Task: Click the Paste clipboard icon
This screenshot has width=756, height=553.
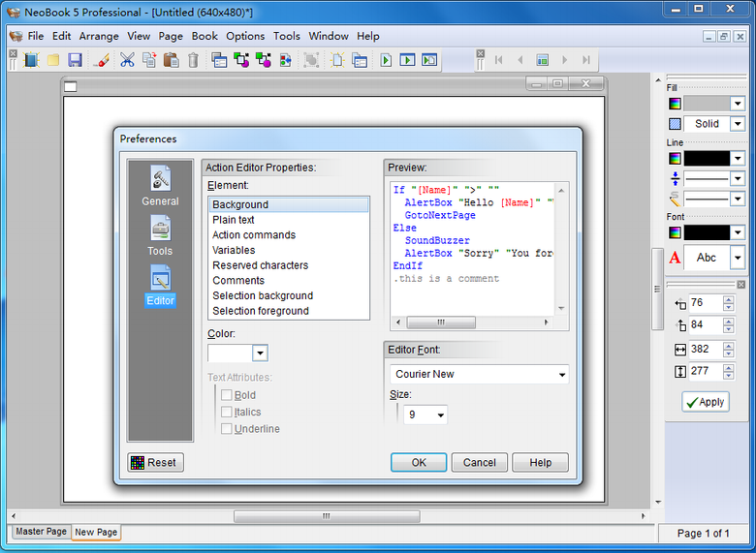Action: coord(171,60)
